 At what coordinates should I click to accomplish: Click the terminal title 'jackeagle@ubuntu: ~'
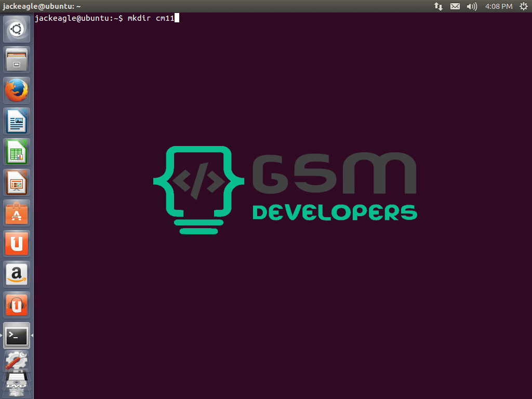click(42, 6)
